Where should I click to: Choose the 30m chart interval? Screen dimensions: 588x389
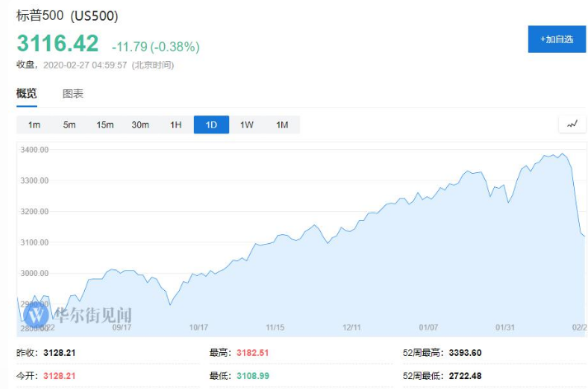[x=140, y=124]
